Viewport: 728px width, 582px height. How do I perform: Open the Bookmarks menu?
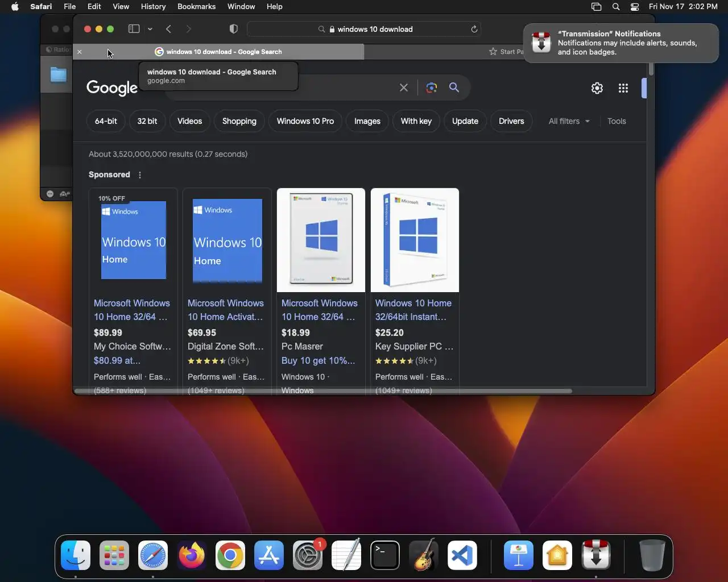point(196,7)
